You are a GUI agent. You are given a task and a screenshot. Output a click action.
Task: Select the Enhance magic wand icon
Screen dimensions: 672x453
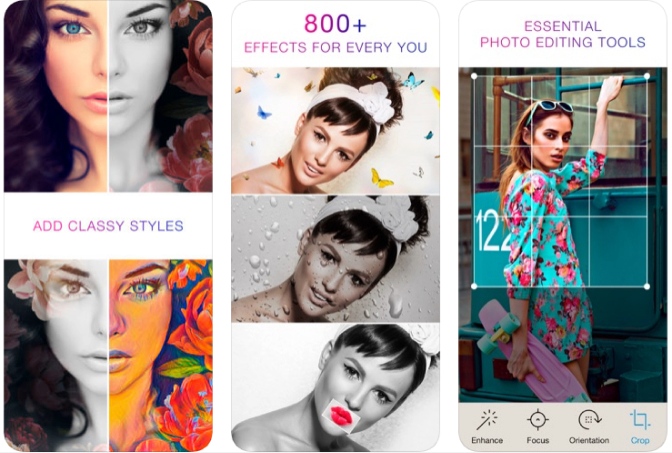(x=487, y=420)
